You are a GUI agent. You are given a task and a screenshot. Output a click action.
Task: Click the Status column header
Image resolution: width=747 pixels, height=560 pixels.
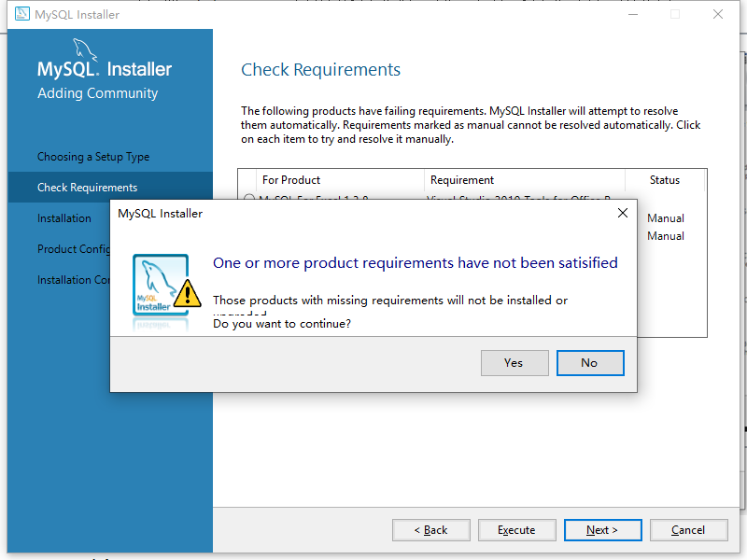tap(665, 180)
